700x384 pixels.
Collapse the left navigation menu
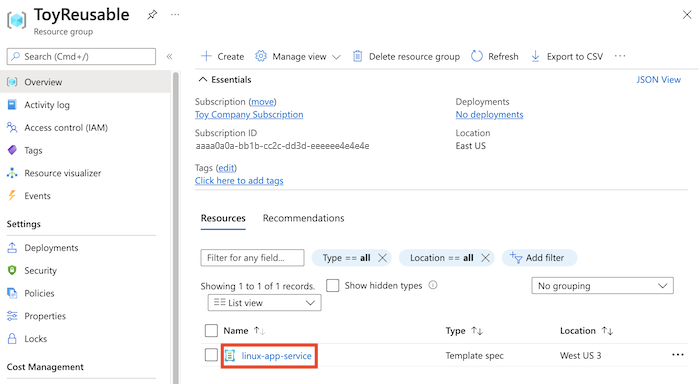click(170, 56)
